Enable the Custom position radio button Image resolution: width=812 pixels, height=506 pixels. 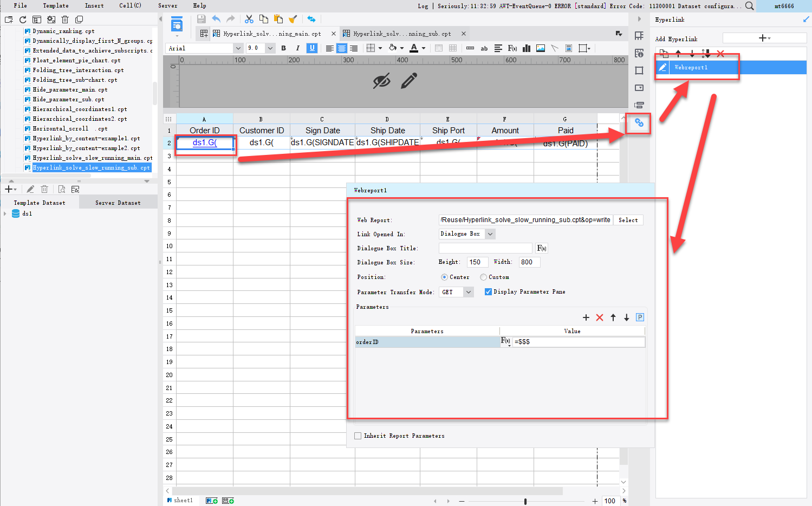coord(483,277)
